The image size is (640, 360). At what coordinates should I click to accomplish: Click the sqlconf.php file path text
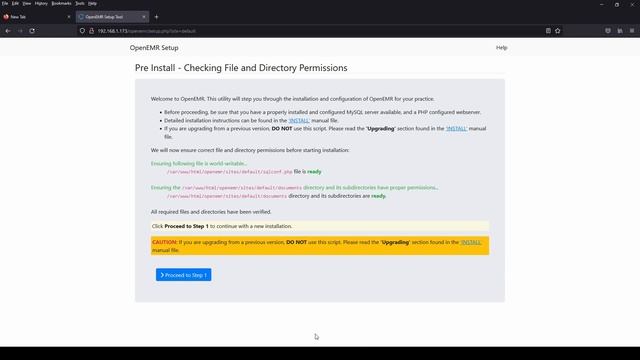point(229,172)
